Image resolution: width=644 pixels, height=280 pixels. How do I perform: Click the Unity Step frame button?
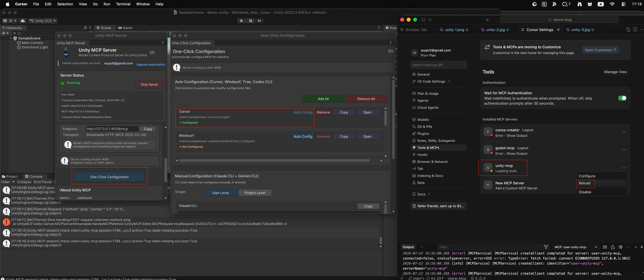click(x=260, y=21)
